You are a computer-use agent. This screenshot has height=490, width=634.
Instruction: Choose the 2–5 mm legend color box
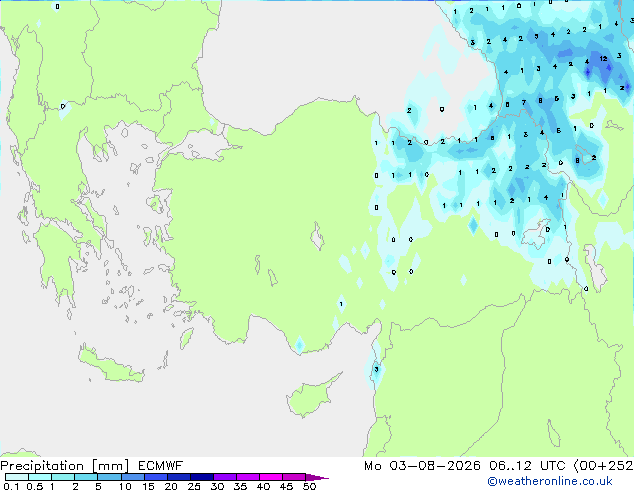[x=86, y=477]
